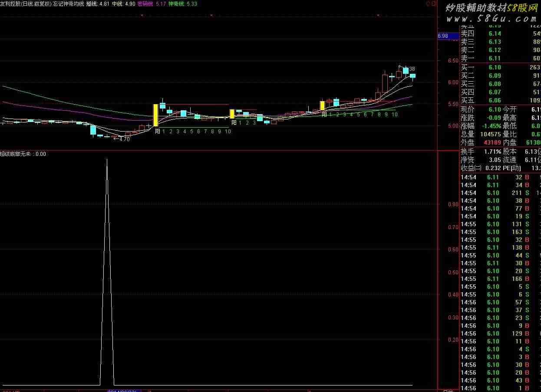Screen dimensions: 541x392
Task: Select the 买二 6.09 bid row
Action: coord(501,76)
